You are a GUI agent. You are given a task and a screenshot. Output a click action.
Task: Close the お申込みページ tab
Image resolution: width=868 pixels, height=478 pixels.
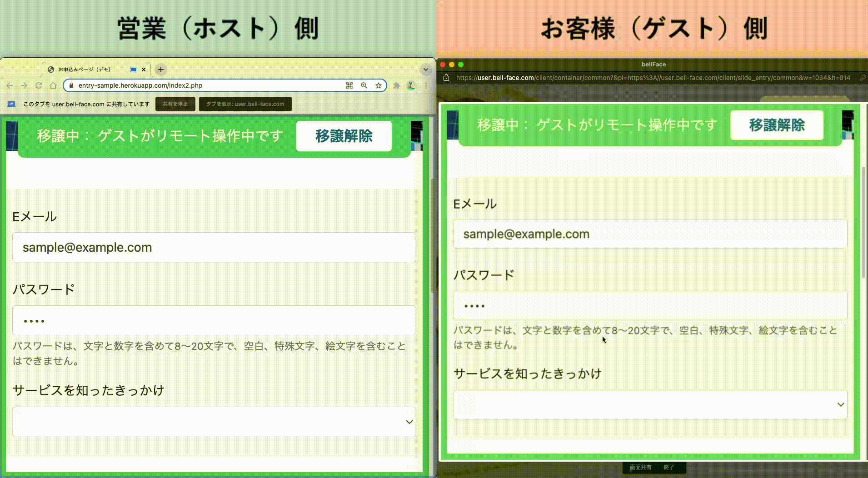pyautogui.click(x=144, y=70)
